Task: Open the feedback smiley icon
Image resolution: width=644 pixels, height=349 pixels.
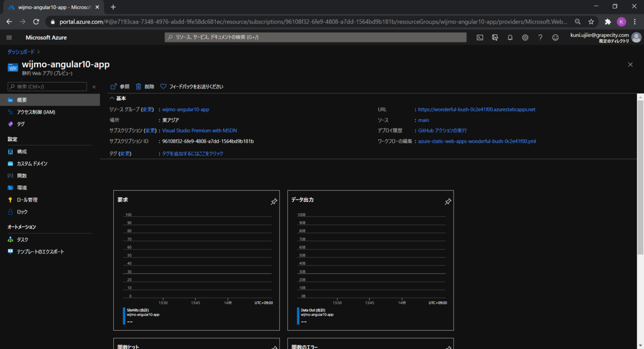Action: (x=555, y=38)
